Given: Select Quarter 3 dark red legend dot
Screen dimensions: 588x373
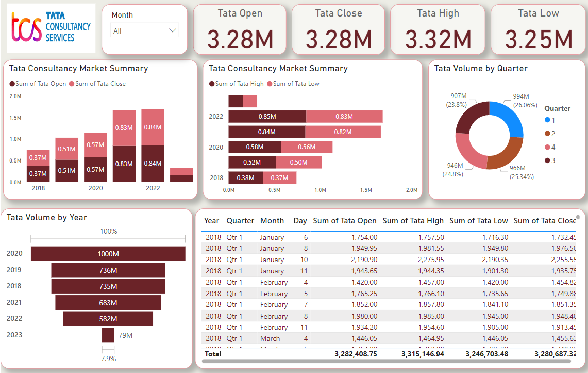Looking at the screenshot, I should point(547,160).
